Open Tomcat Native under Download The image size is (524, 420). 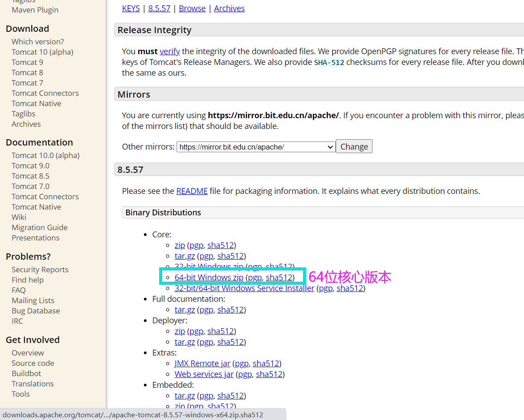(x=36, y=103)
